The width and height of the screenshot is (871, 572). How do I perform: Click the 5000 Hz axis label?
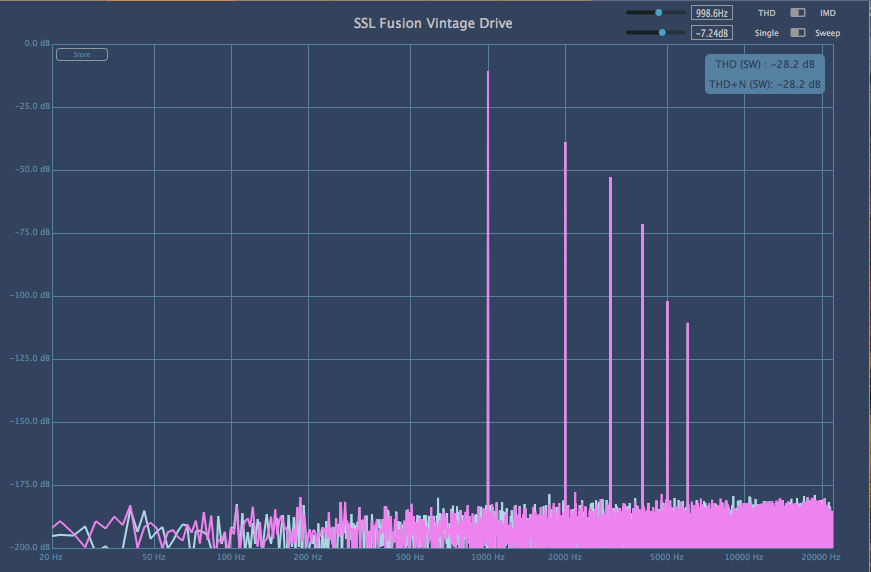[x=667, y=557]
